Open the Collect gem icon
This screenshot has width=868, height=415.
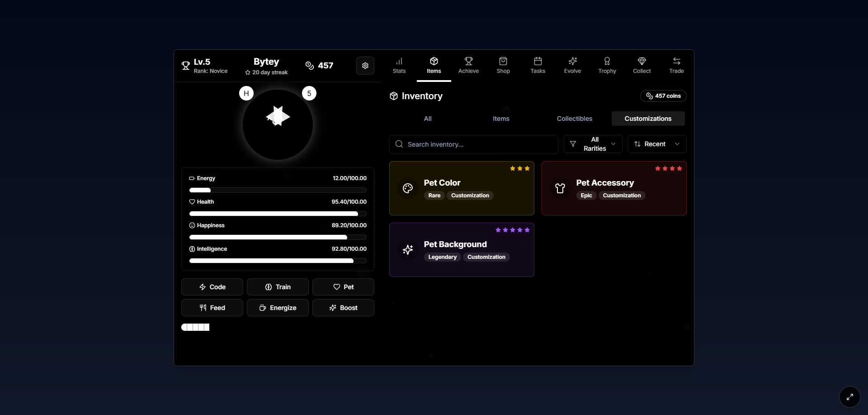642,65
